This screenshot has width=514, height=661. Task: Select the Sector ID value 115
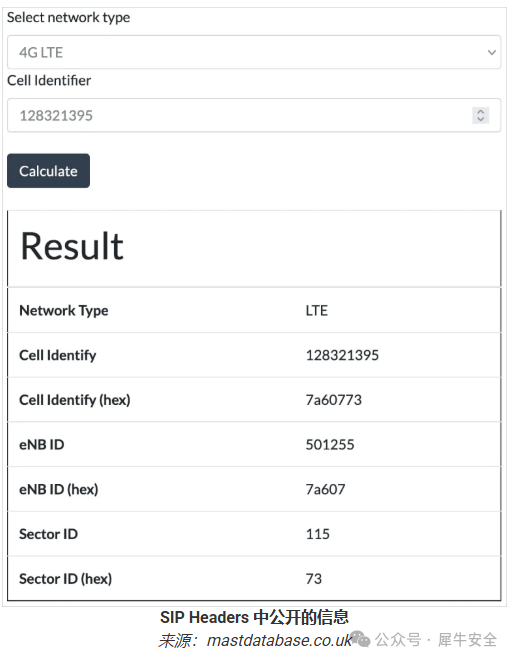(318, 534)
